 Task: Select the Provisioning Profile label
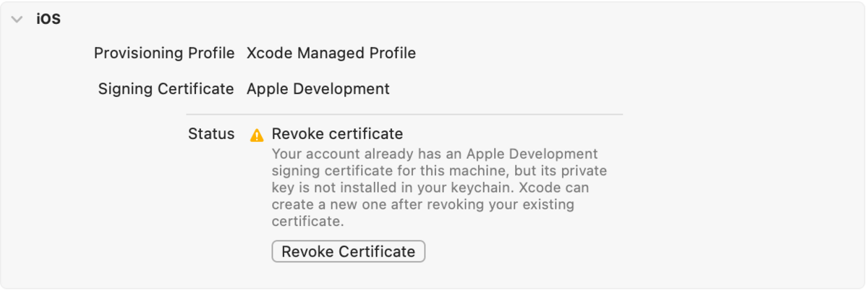click(x=164, y=53)
